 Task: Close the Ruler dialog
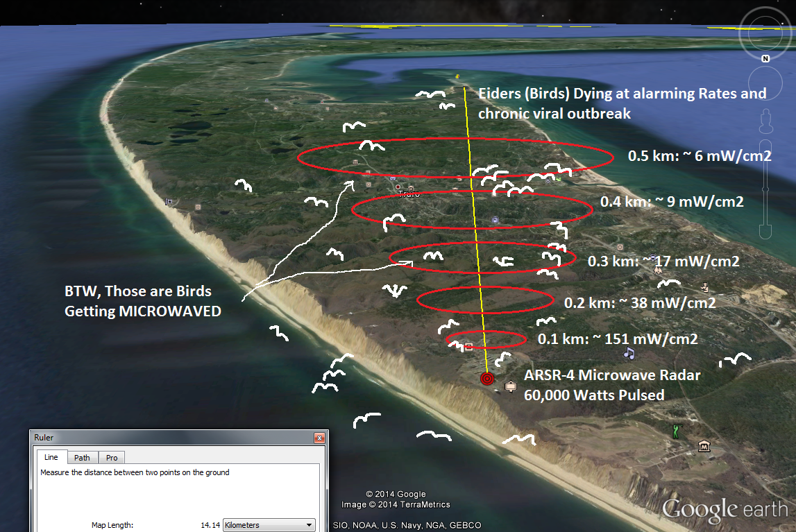pos(319,438)
